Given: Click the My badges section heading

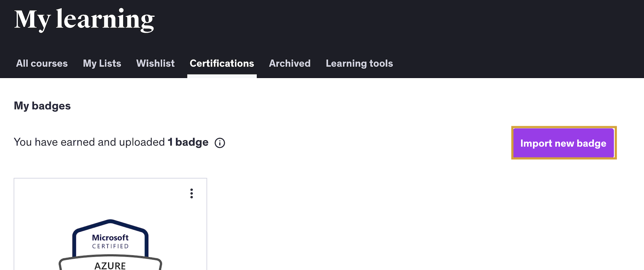Looking at the screenshot, I should click(x=42, y=106).
